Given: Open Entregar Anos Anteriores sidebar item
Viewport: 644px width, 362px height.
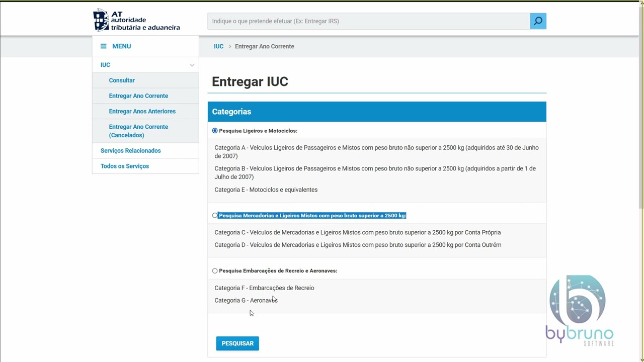Looking at the screenshot, I should pyautogui.click(x=142, y=112).
